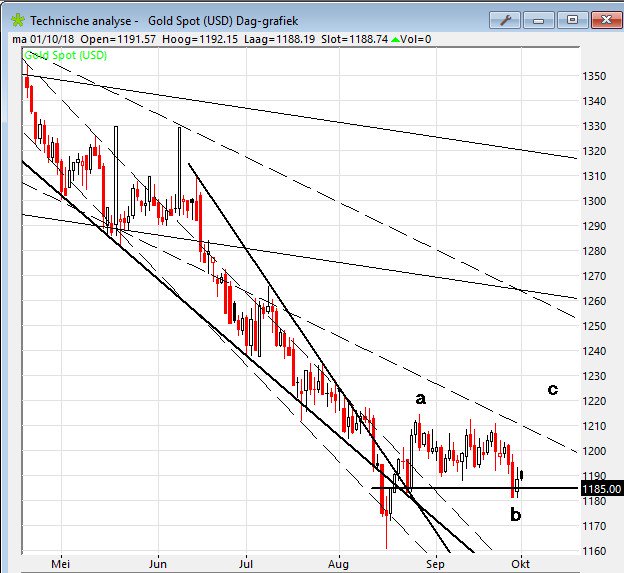Click the wave label 'c'
624x573 pixels.
tap(553, 389)
